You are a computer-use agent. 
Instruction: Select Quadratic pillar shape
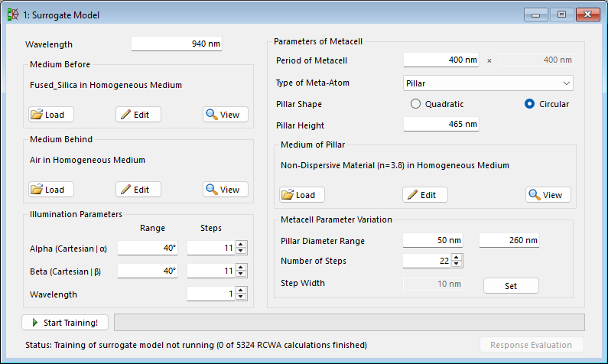(417, 104)
